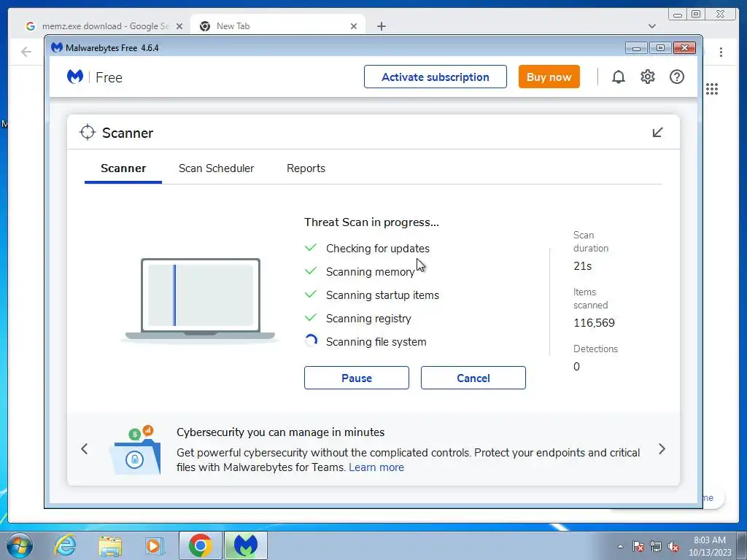Switch to the Scanner tab

(x=123, y=168)
